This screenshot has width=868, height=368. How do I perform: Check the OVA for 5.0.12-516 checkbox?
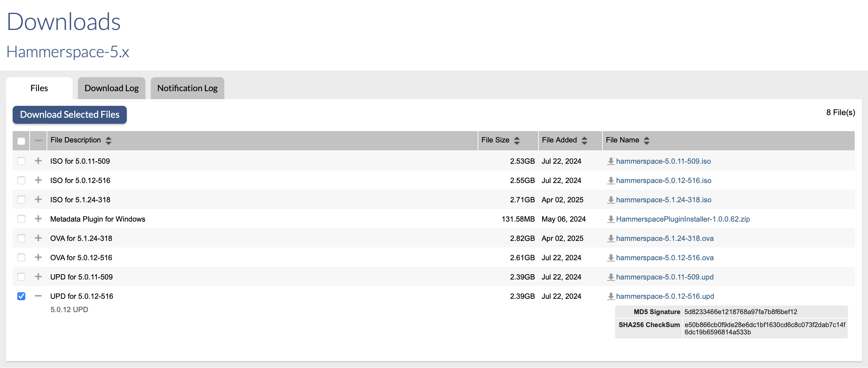tap(21, 258)
